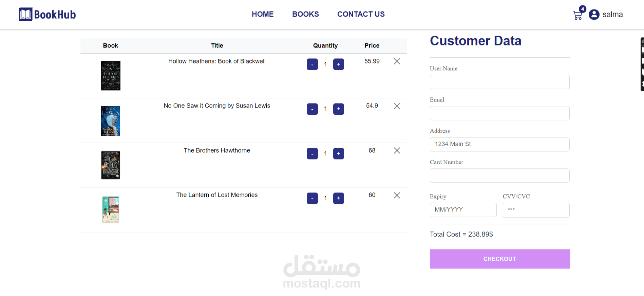Decrease quantity of No One Saw it Coming
This screenshot has height=296, width=644.
coord(312,109)
